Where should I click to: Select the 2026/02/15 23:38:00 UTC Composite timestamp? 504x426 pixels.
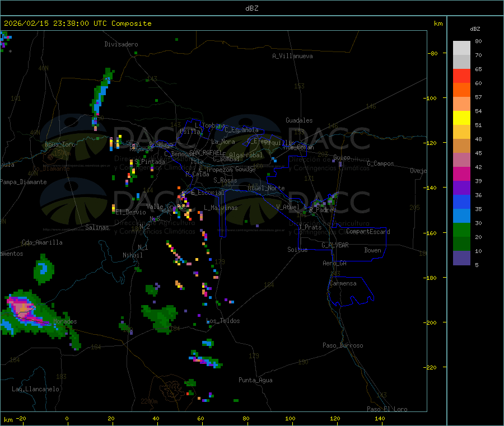coord(77,24)
